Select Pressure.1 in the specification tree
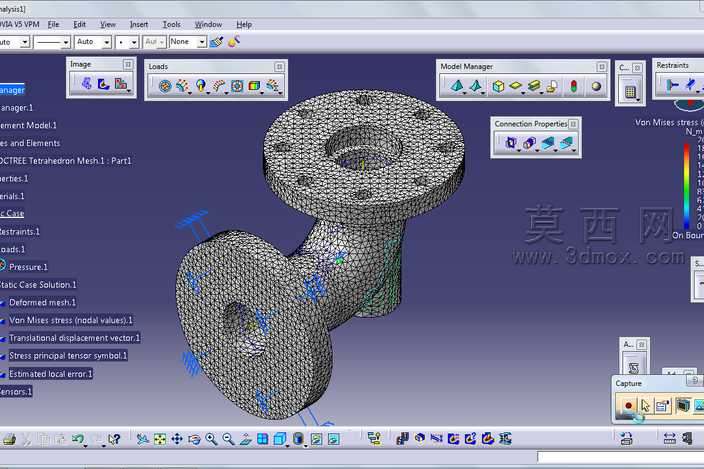 coord(28,267)
